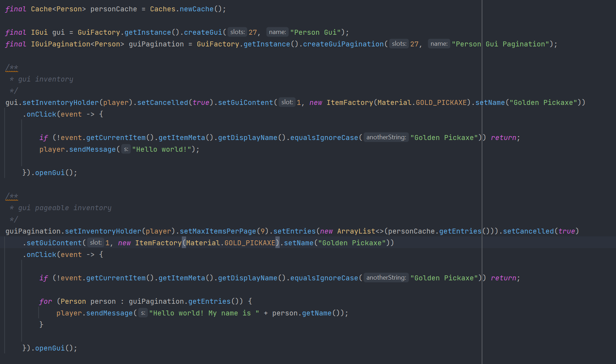
Task: Click the Person type in the for loop
Action: [73, 301]
